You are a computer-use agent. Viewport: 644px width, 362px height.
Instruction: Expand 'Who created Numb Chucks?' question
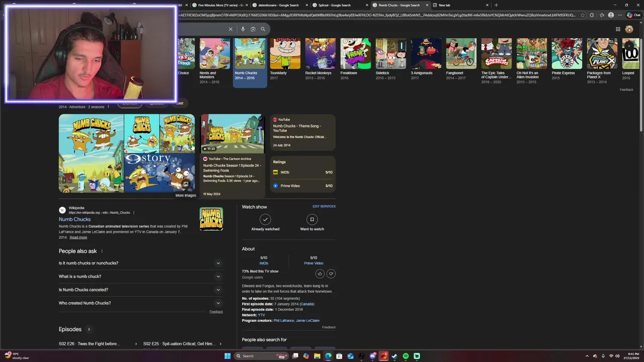(140, 303)
